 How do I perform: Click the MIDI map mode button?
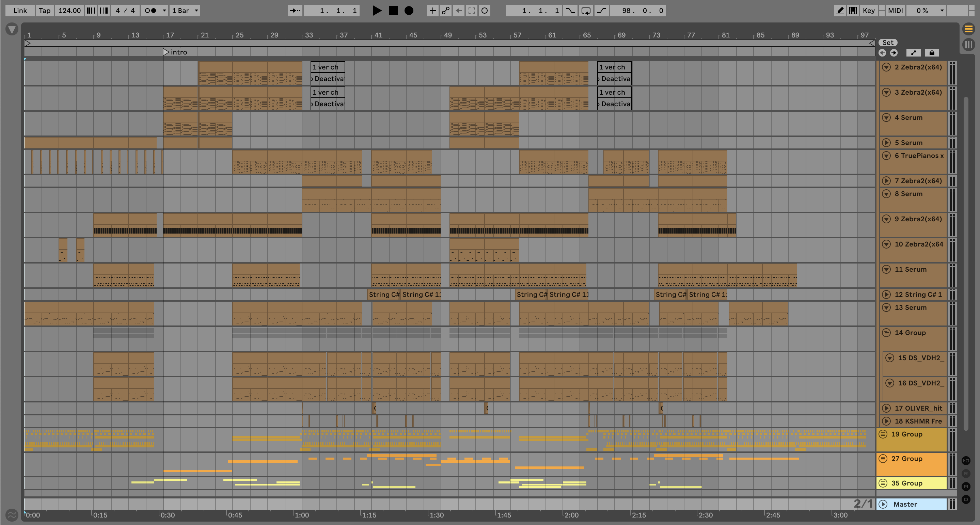pyautogui.click(x=895, y=11)
